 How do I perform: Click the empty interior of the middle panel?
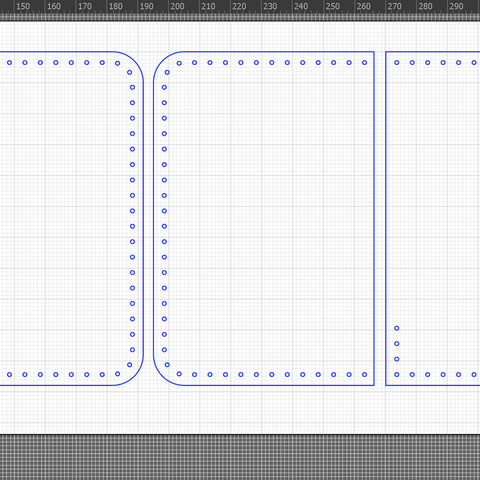click(267, 218)
